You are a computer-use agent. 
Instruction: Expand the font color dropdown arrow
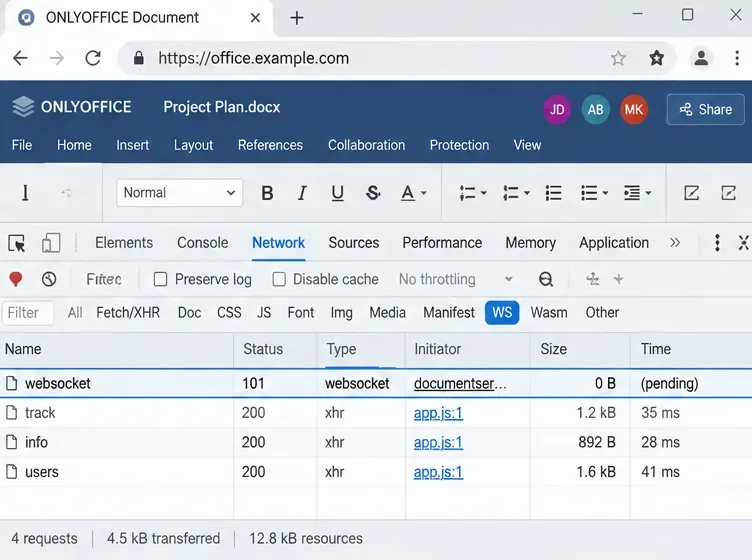pos(423,193)
